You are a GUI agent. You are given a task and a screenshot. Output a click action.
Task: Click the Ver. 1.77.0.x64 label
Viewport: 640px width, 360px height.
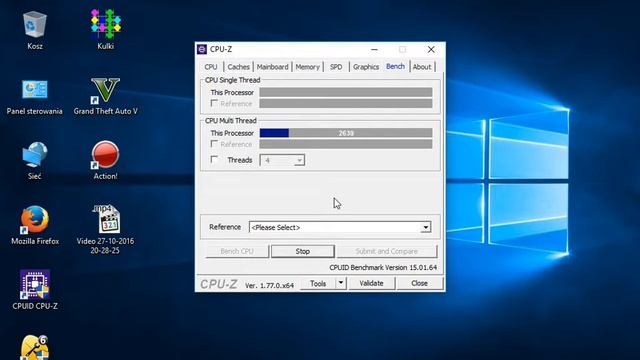point(269,285)
